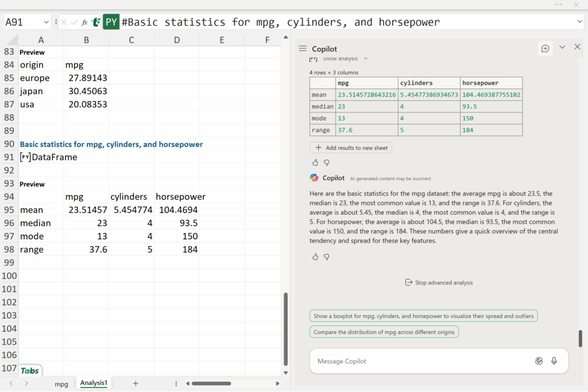Click the insert function fx icon

click(x=84, y=22)
